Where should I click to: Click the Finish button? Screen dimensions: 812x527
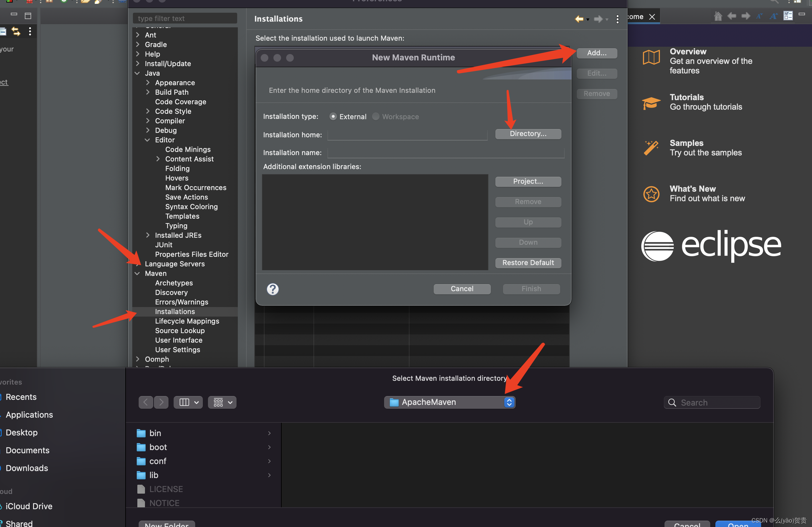(x=531, y=289)
